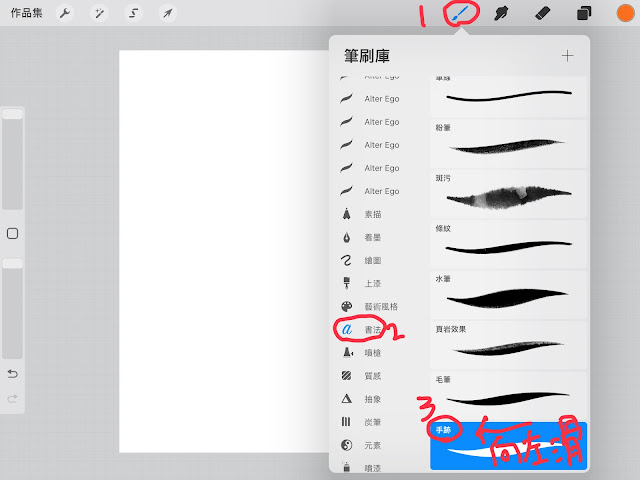Viewport: 640px width, 480px height.
Task: Select the highlighted 手跡 brush
Action: (508, 446)
